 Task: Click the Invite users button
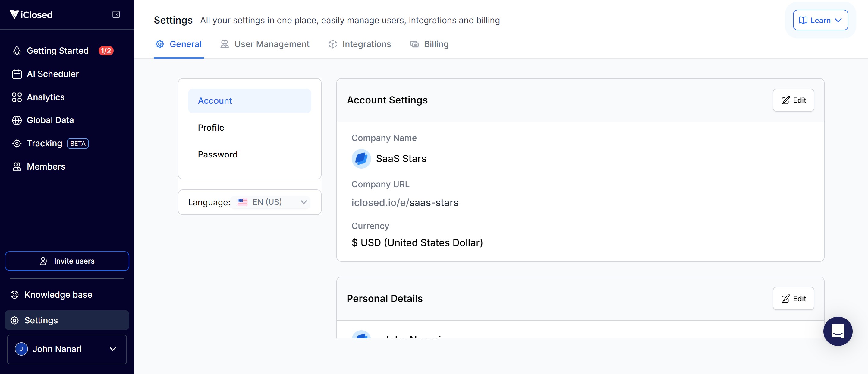[x=67, y=261]
